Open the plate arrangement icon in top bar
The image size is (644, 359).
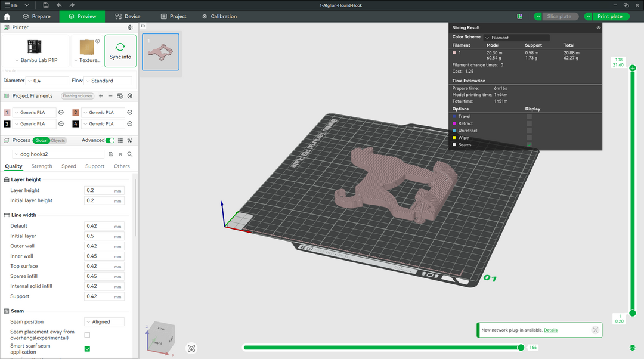tap(519, 16)
